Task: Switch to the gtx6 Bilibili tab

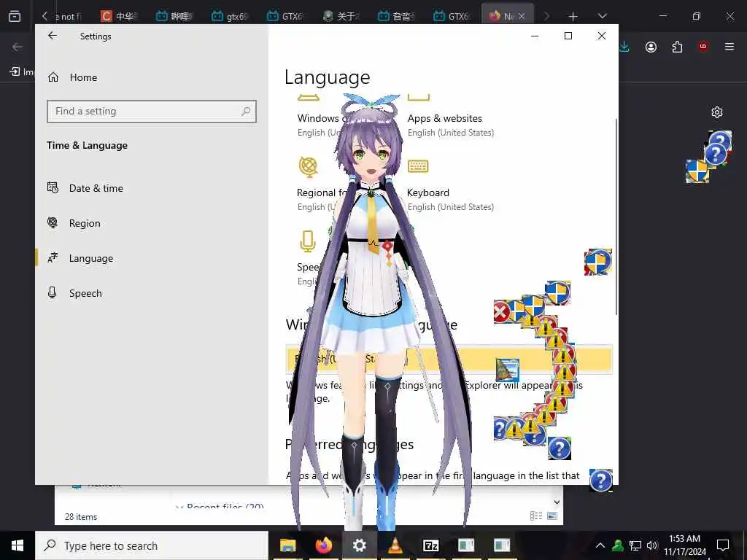Action: coord(231,16)
